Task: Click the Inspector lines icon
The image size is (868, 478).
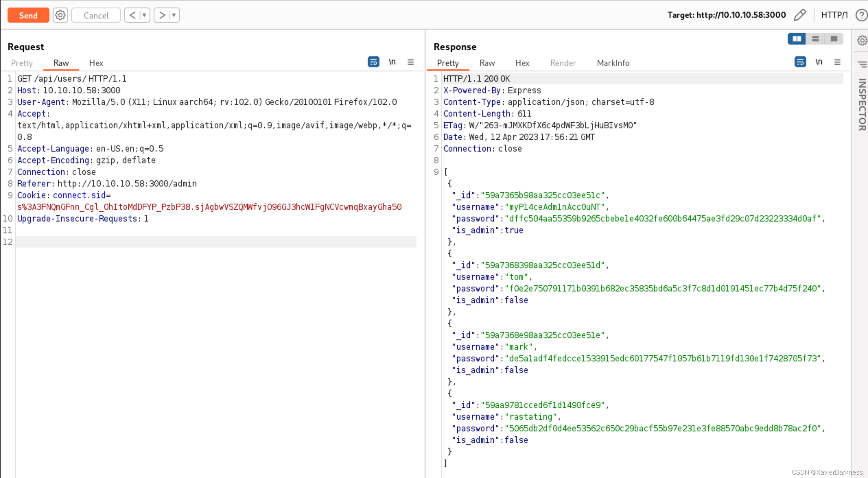Action: tap(862, 64)
